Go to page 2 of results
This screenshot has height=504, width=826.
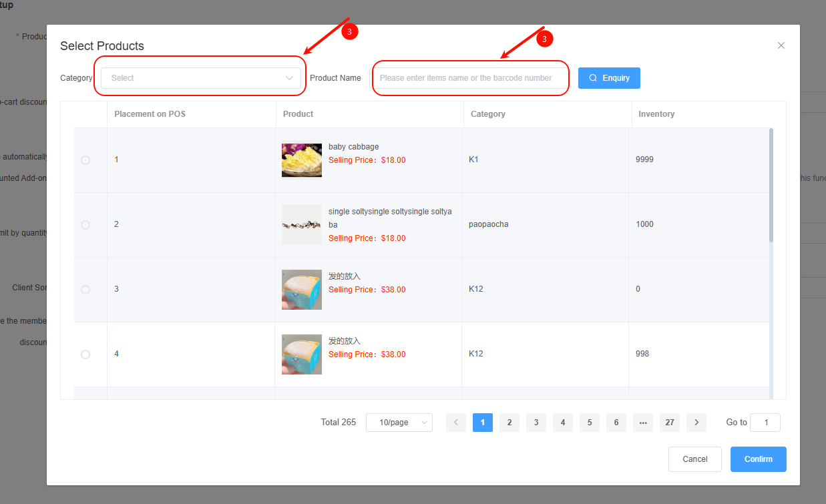(x=509, y=423)
